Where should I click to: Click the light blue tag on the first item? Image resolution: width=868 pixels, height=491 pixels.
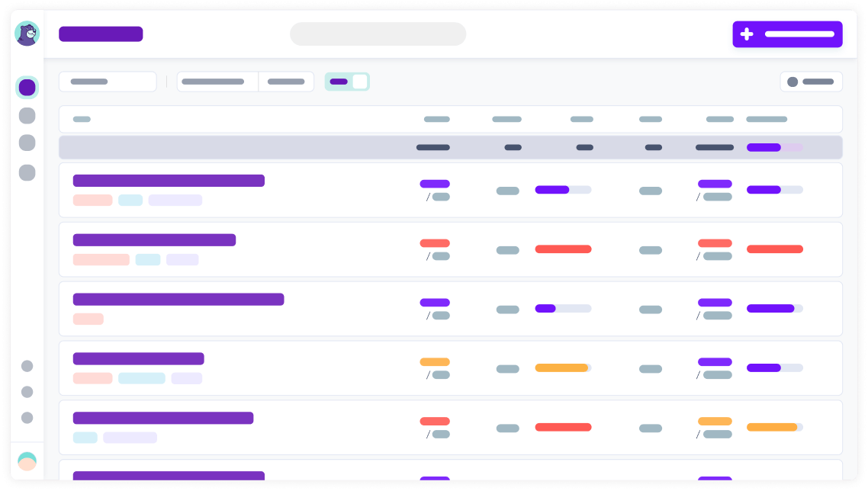[x=130, y=201]
